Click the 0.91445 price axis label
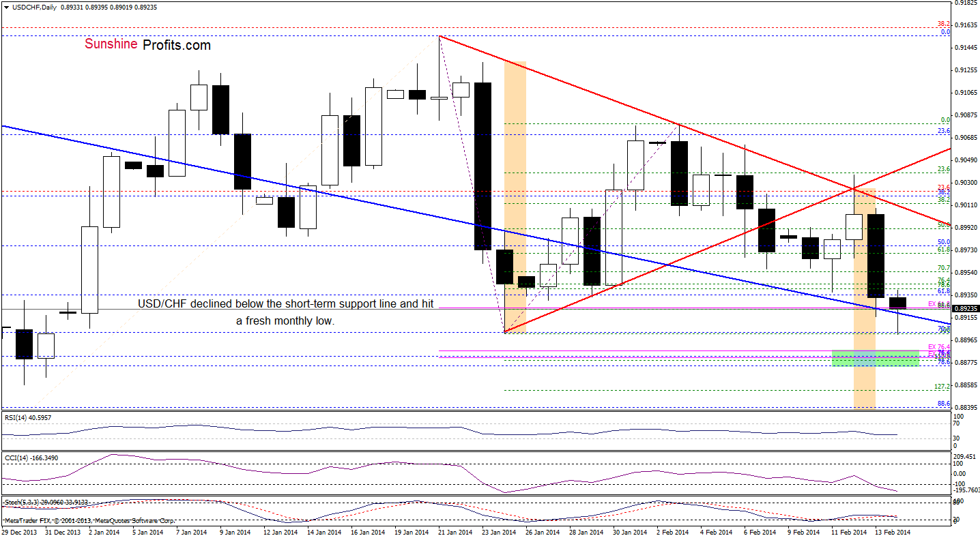 [x=967, y=48]
